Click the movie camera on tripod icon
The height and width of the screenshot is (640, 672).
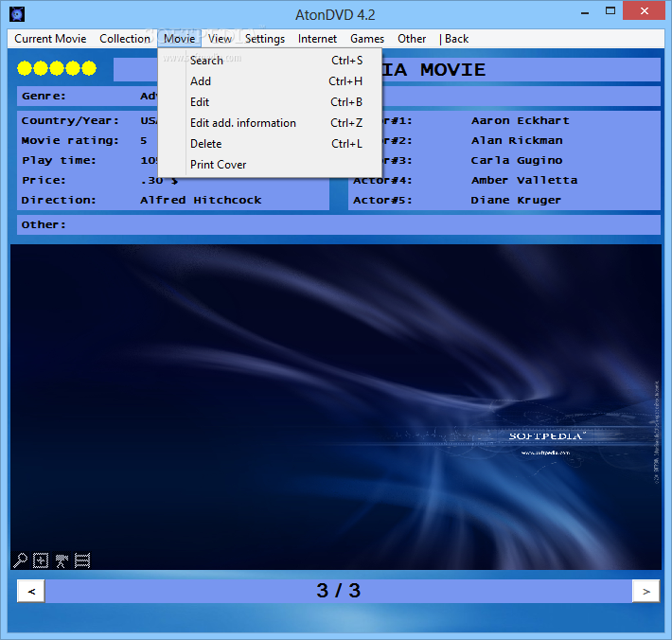(x=62, y=560)
